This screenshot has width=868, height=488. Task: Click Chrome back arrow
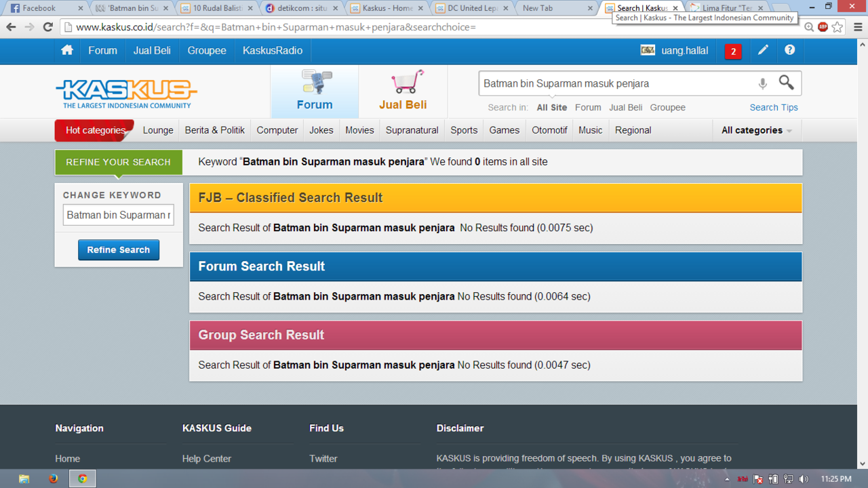click(11, 27)
